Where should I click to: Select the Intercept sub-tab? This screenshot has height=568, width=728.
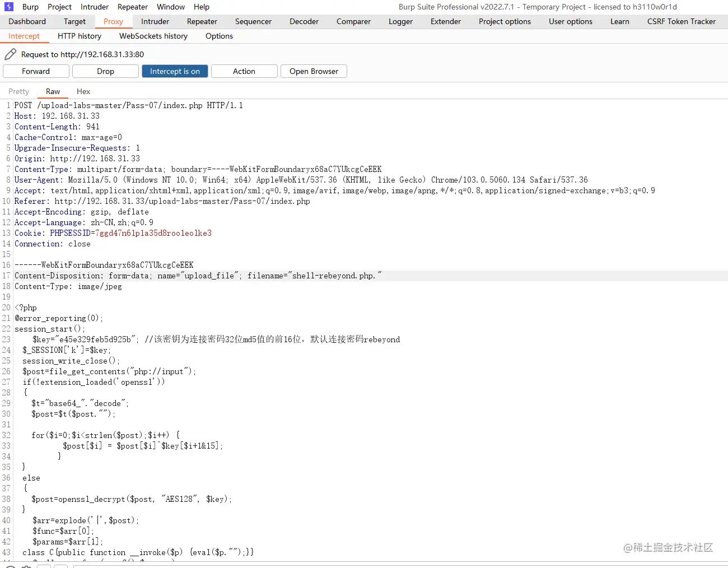coord(24,36)
